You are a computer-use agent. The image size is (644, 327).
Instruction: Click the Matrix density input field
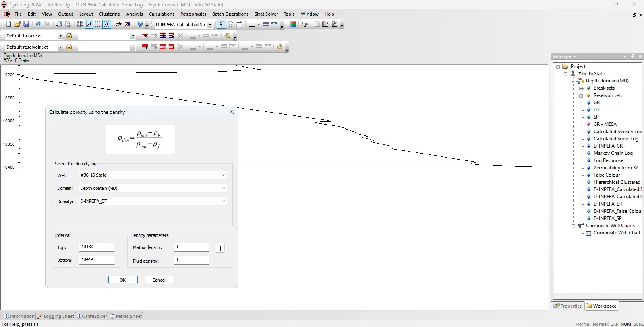click(x=191, y=247)
